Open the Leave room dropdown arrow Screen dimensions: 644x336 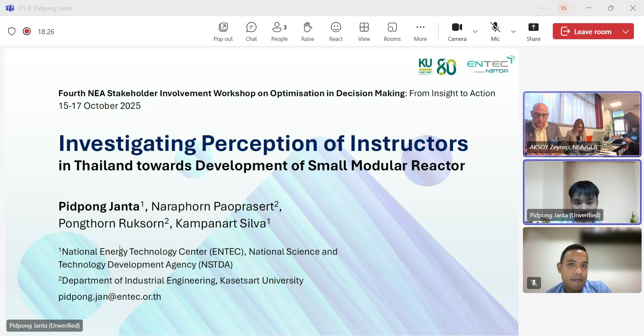626,32
